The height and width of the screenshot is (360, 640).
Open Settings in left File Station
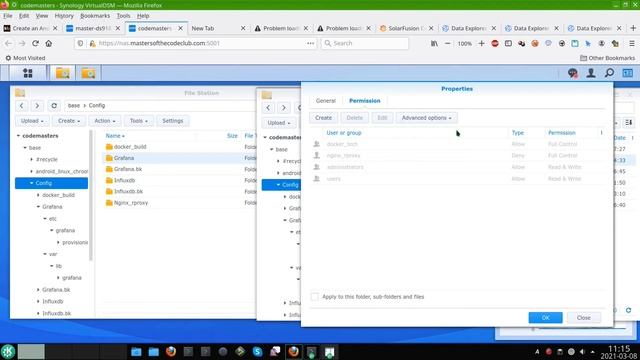pos(173,121)
